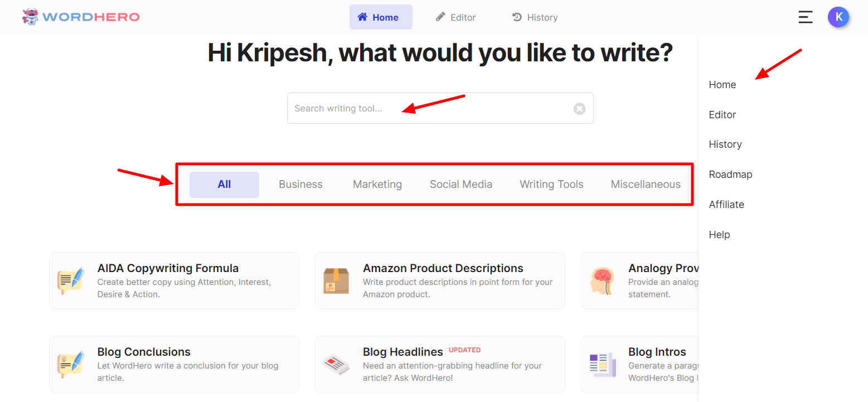Switch to the Editor tab in header
Viewport: 868px width, 402px height.
455,17
